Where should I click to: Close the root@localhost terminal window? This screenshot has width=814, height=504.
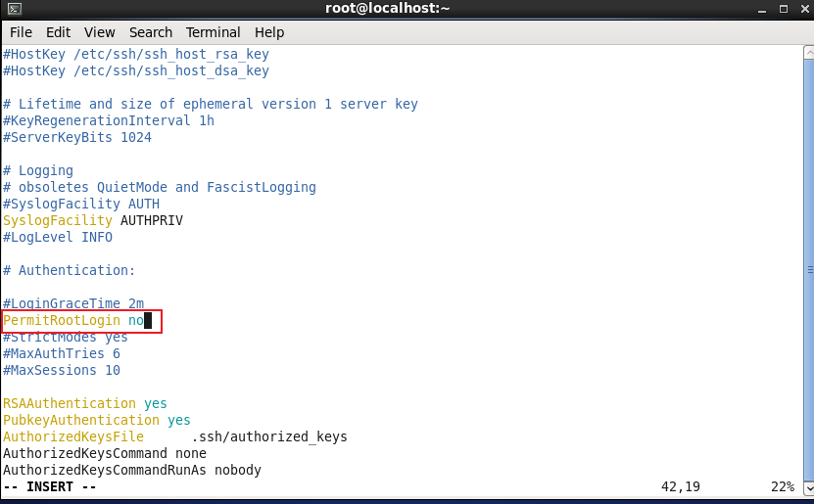click(x=804, y=9)
